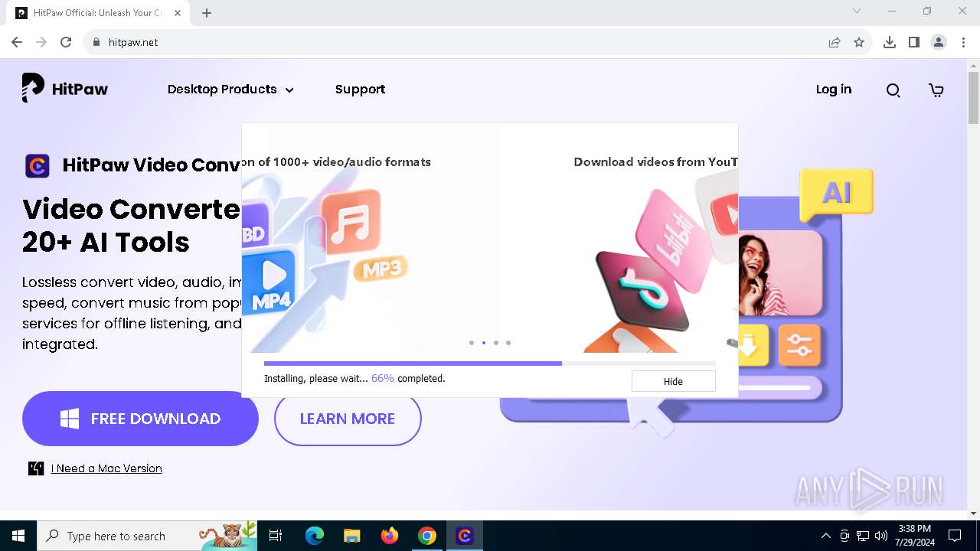980x551 pixels.
Task: Open Chrome profile avatar icon
Action: coord(939,42)
